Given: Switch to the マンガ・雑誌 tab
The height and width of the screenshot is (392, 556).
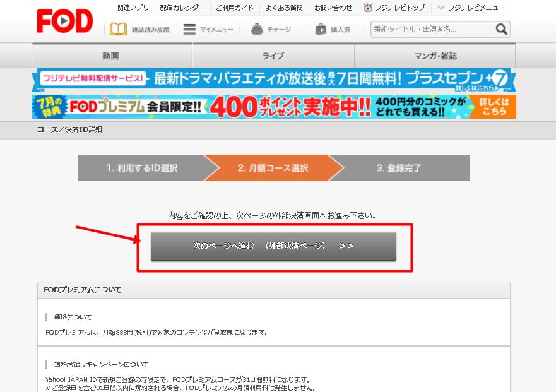Looking at the screenshot, I should coord(435,56).
